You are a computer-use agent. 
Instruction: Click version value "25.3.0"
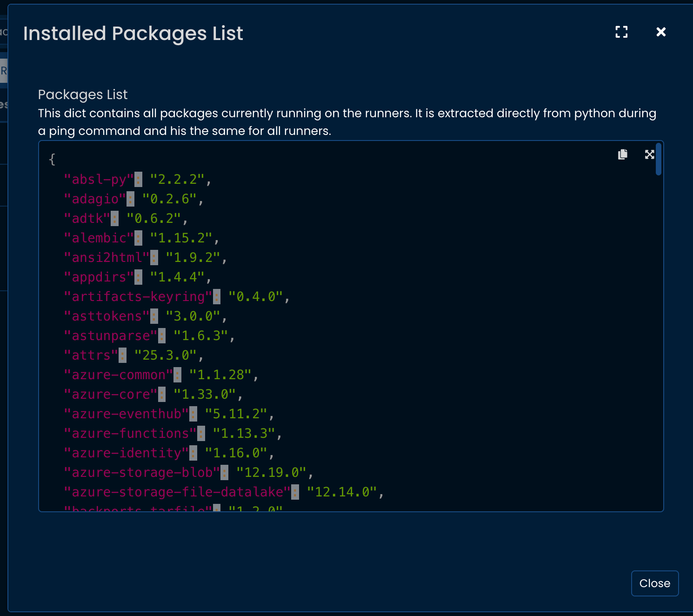coord(165,355)
